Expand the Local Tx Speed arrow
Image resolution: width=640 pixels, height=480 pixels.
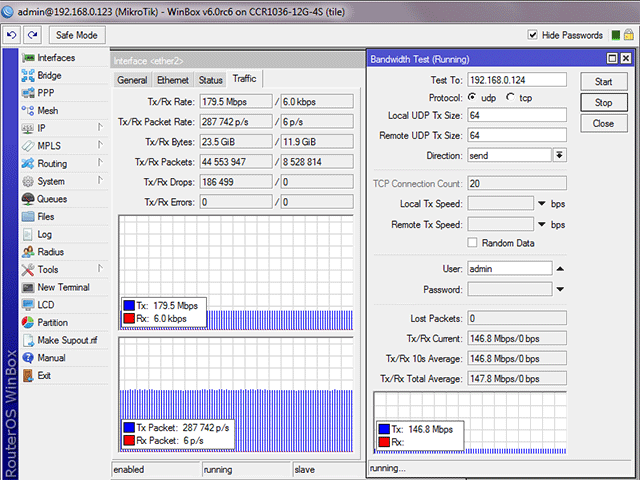coord(542,203)
